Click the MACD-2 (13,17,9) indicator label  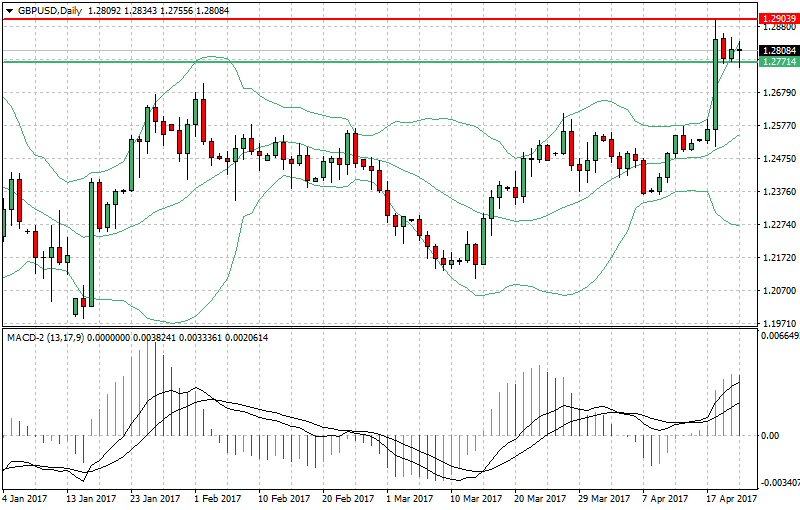point(46,338)
